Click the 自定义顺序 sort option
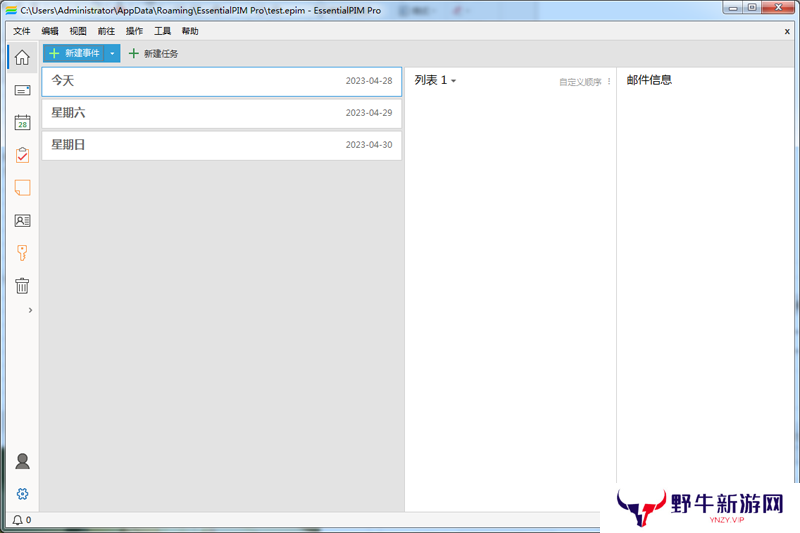This screenshot has height=533, width=800. [x=580, y=82]
